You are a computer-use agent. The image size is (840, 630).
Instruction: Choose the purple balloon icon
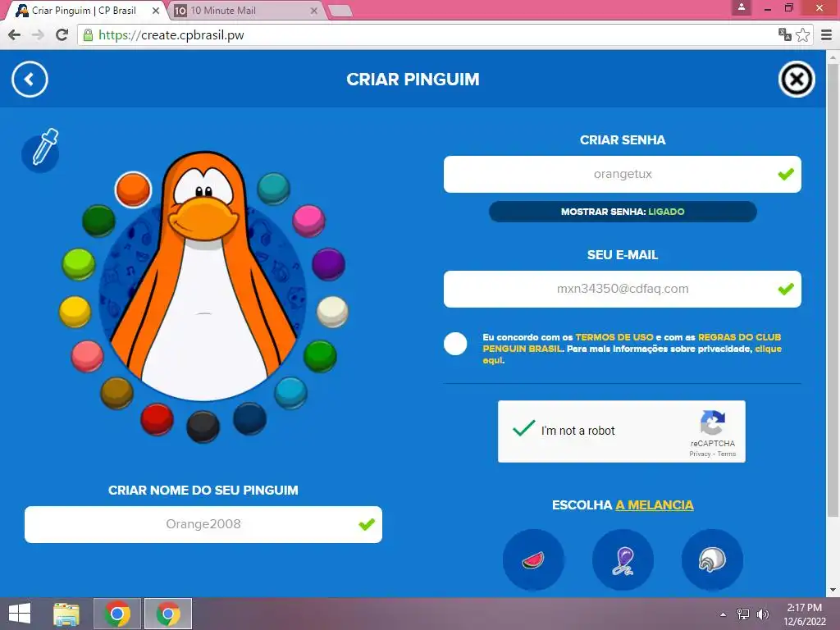pos(623,559)
